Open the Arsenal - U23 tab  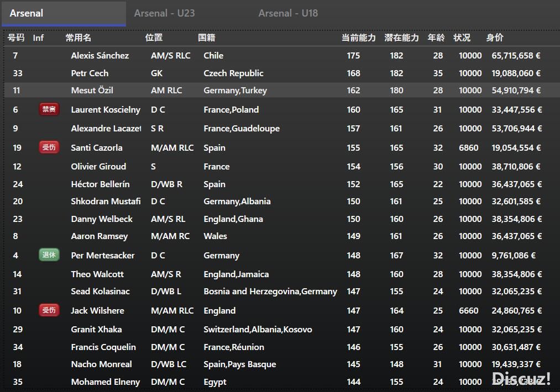coord(164,13)
